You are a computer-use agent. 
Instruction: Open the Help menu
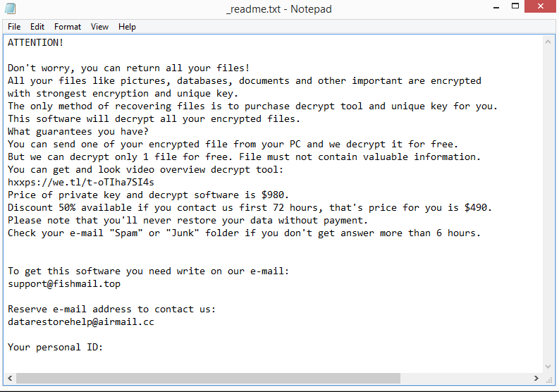(x=127, y=27)
